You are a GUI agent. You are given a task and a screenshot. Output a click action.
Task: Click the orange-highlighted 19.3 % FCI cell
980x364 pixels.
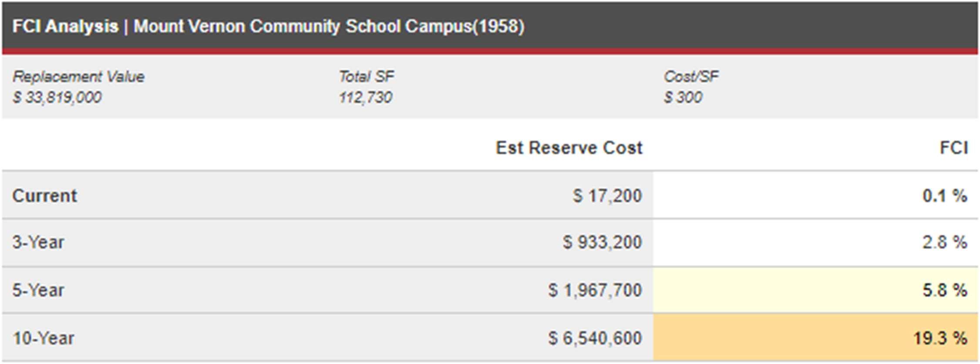[940, 338]
